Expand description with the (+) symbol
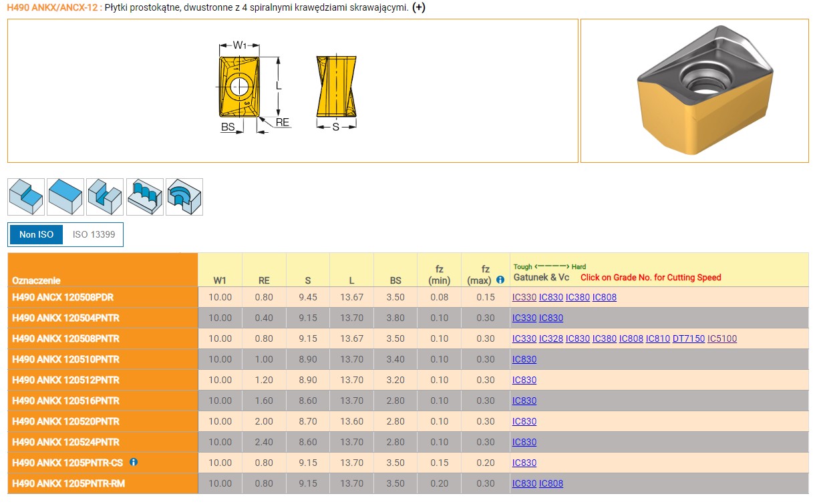The image size is (817, 504). (419, 8)
